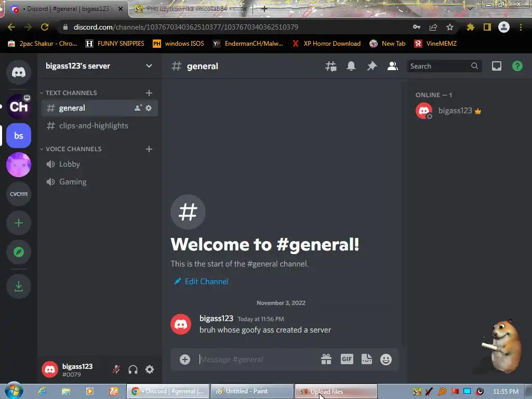Join the Lobby voice channel
The height and width of the screenshot is (399, 532).
(x=99, y=164)
